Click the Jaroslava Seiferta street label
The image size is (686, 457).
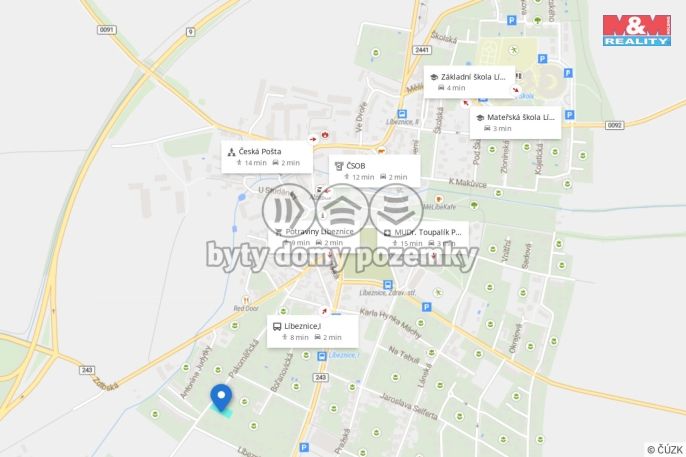[x=408, y=406]
